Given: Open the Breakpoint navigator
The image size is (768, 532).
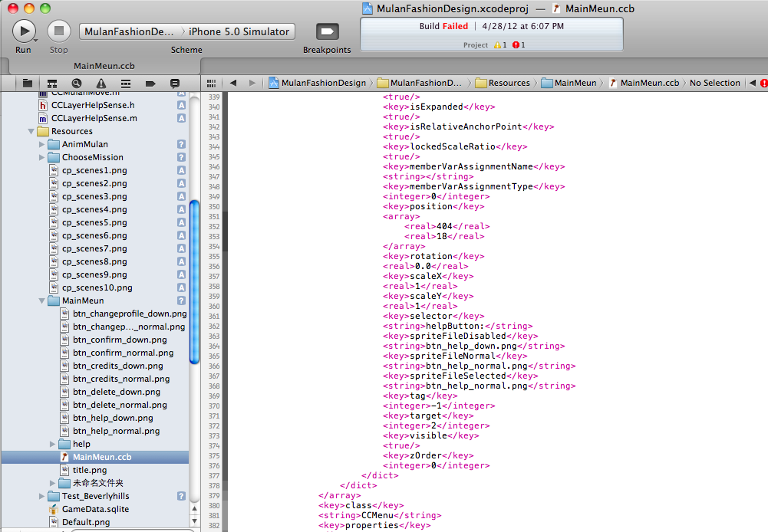Looking at the screenshot, I should point(150,83).
